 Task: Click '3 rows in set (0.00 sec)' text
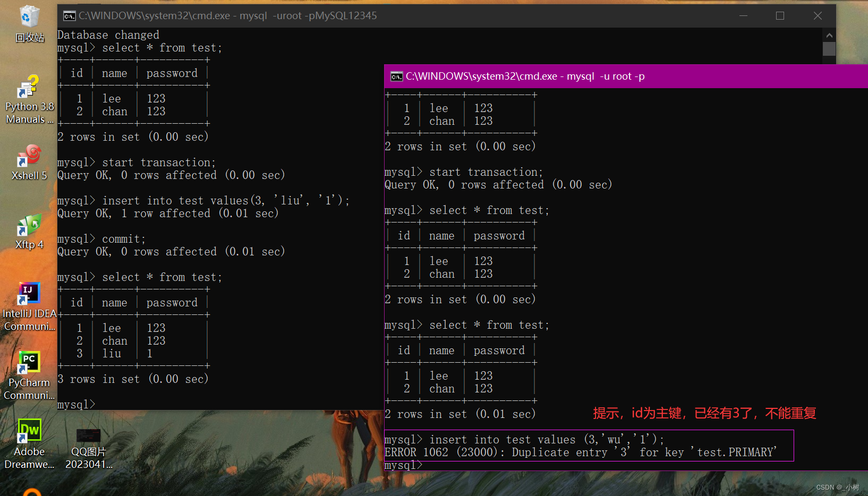[133, 379]
